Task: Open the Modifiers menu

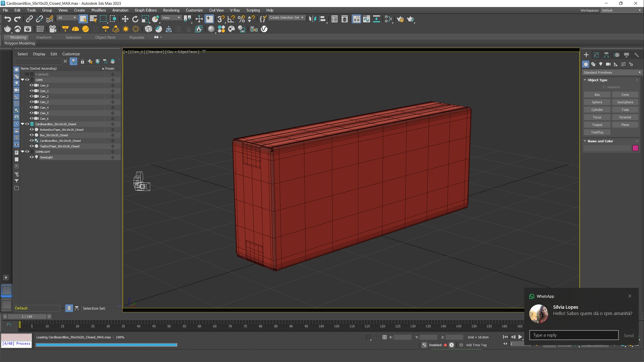Action: pyautogui.click(x=99, y=10)
